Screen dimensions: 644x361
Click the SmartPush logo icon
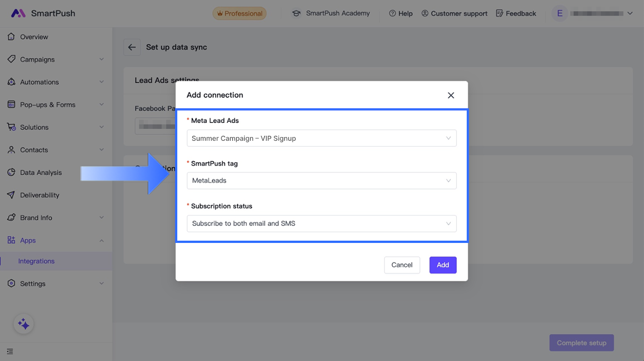pos(18,13)
